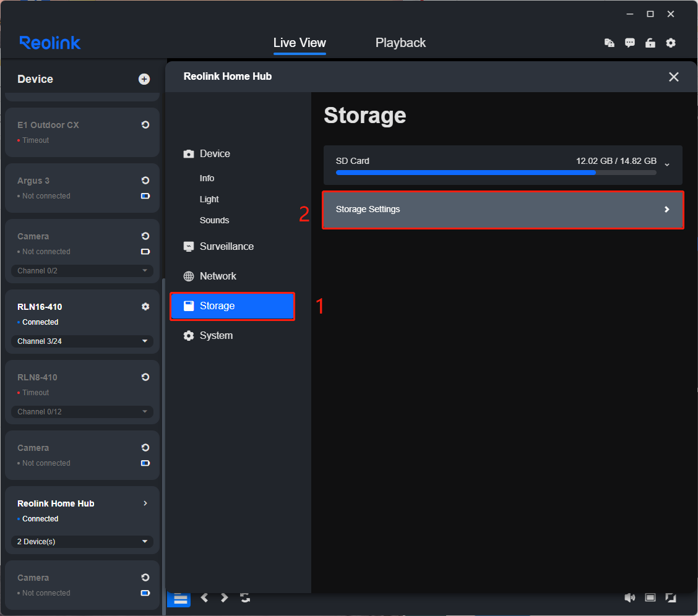
Task: Toggle the volume speaker icon
Action: click(629, 598)
